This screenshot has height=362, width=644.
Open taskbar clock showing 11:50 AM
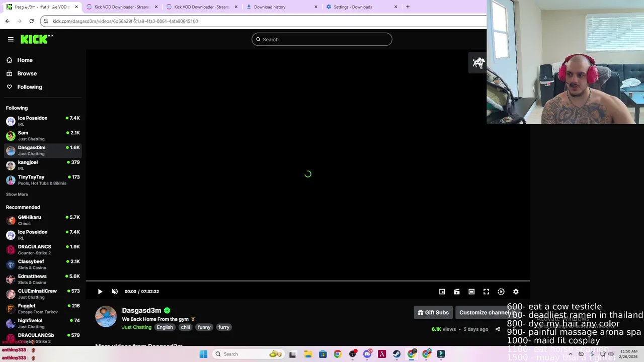628,354
